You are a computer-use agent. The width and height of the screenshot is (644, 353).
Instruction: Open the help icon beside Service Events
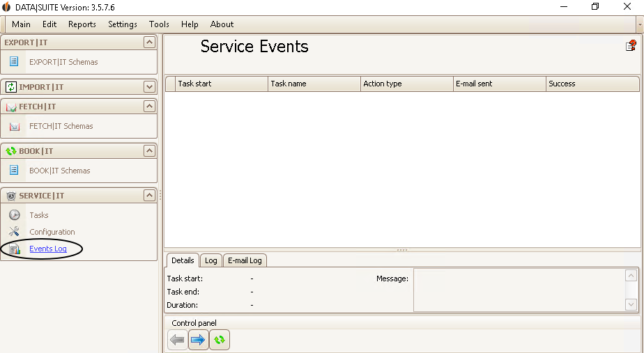(631, 45)
